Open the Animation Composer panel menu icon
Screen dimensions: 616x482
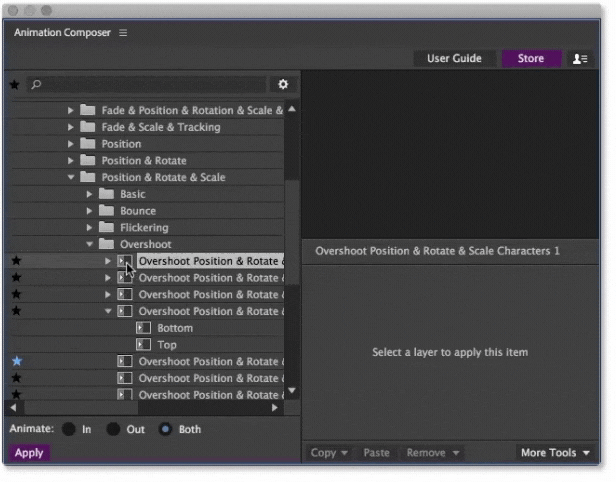[x=123, y=33]
